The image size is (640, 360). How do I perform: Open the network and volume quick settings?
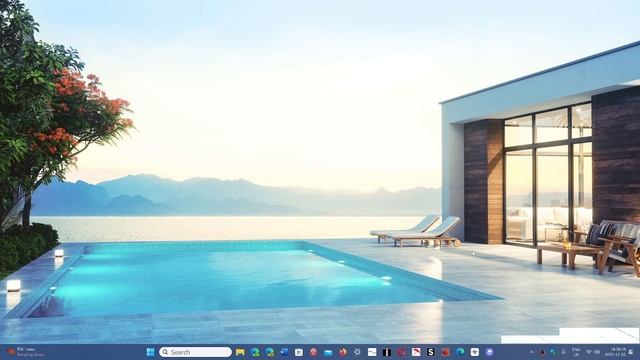pyautogui.click(x=593, y=352)
